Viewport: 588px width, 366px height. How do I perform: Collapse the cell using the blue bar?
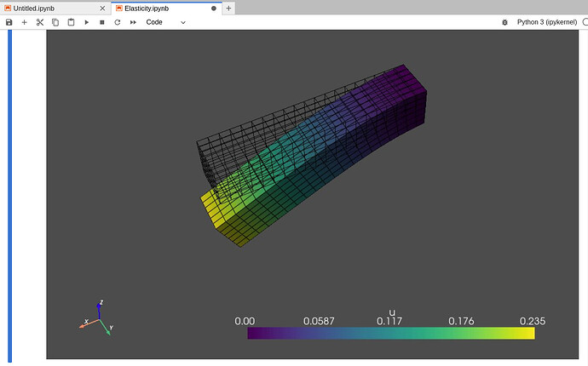pos(10,195)
